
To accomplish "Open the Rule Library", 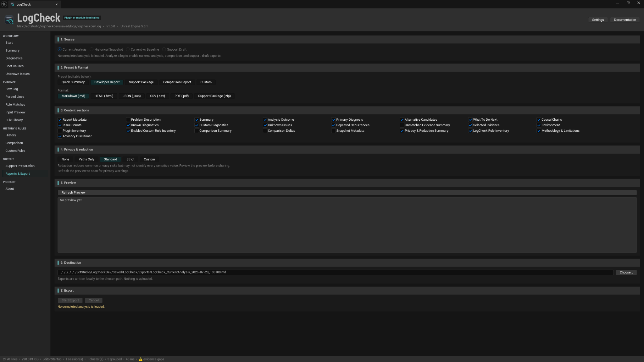I will pos(14,120).
